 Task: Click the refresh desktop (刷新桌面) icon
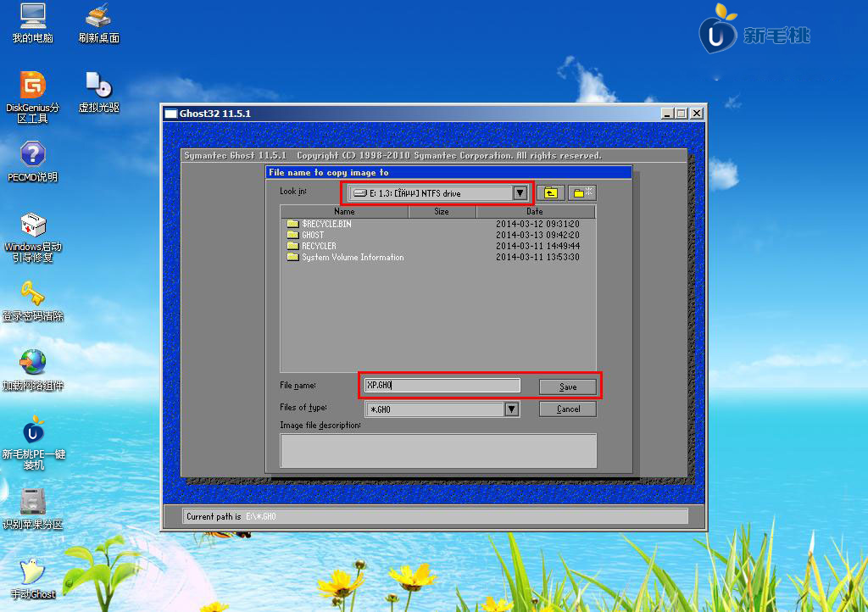pos(98,23)
